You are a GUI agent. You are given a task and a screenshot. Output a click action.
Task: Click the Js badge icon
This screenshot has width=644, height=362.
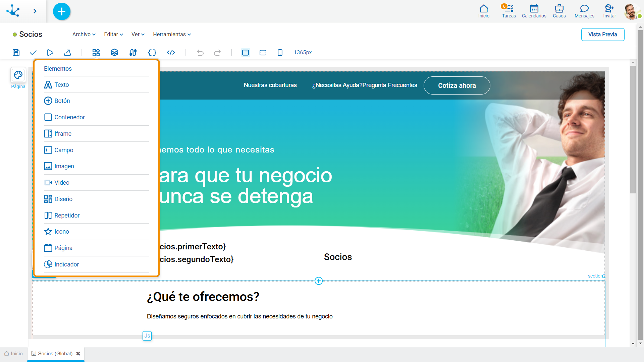[x=147, y=336]
